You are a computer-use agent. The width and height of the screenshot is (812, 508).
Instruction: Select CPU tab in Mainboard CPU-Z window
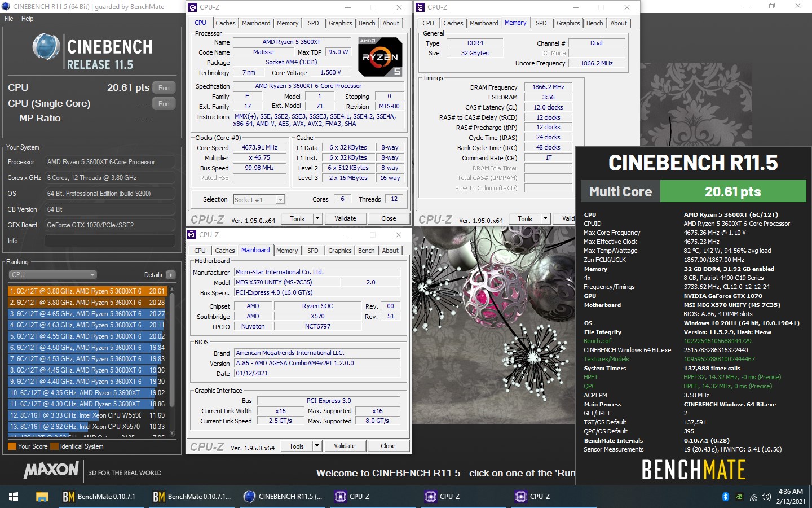200,251
